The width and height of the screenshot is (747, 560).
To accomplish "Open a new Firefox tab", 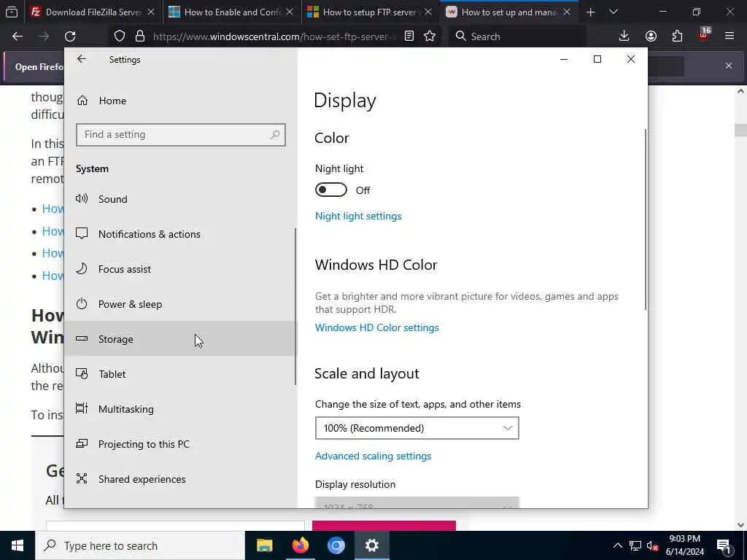I will (590, 12).
